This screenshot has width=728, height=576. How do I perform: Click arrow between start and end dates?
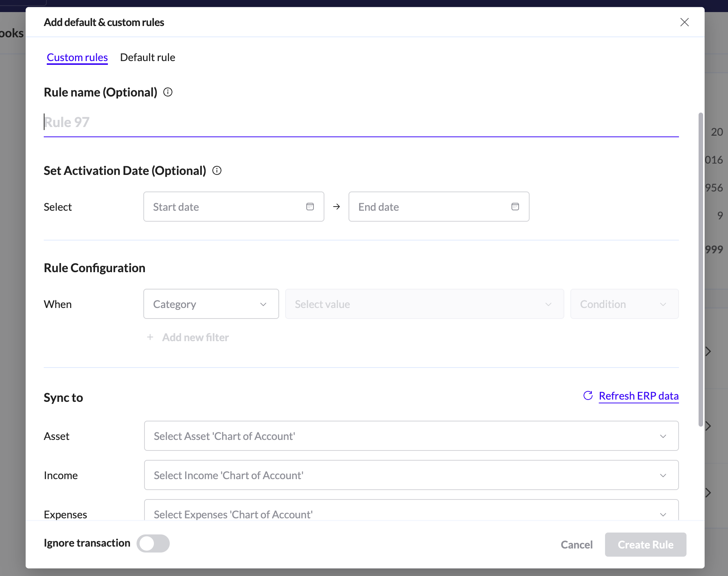click(x=336, y=207)
